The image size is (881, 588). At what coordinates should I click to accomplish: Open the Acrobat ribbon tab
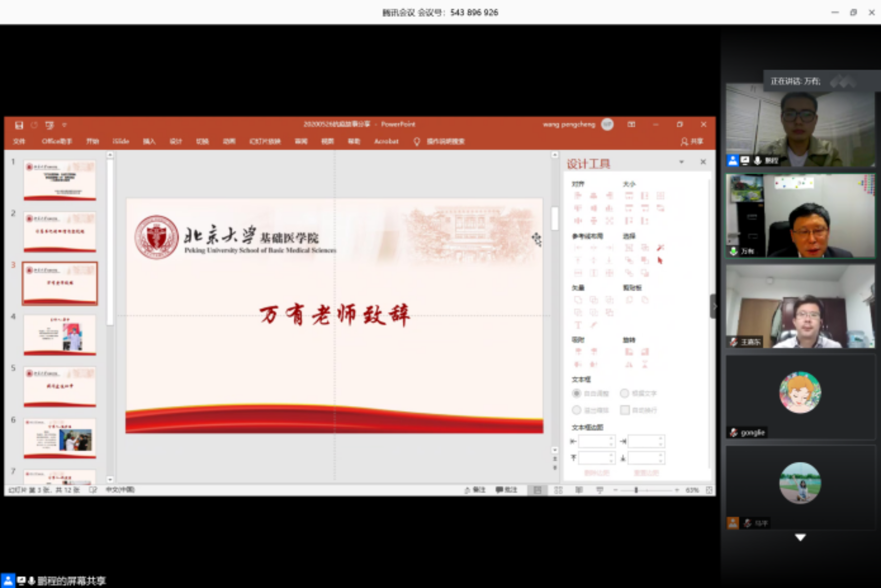(x=386, y=141)
